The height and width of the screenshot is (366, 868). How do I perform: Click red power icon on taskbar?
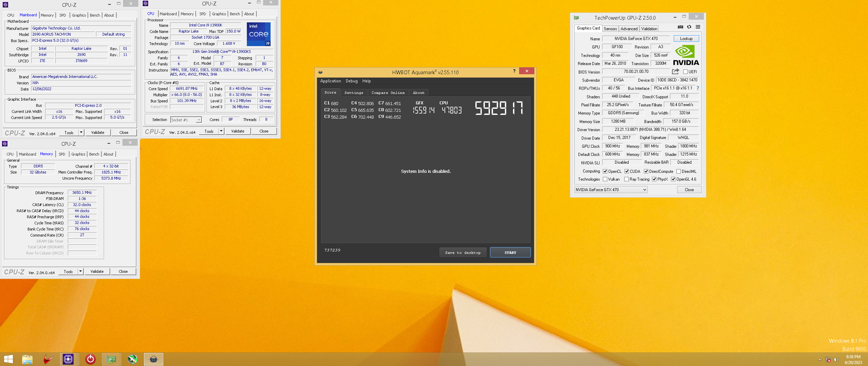coord(90,359)
